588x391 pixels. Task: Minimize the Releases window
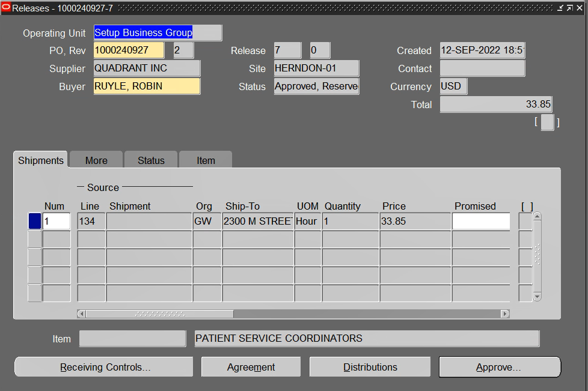click(x=560, y=8)
